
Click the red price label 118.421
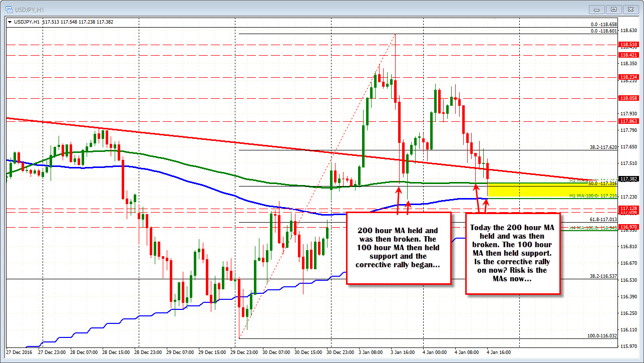628,55
